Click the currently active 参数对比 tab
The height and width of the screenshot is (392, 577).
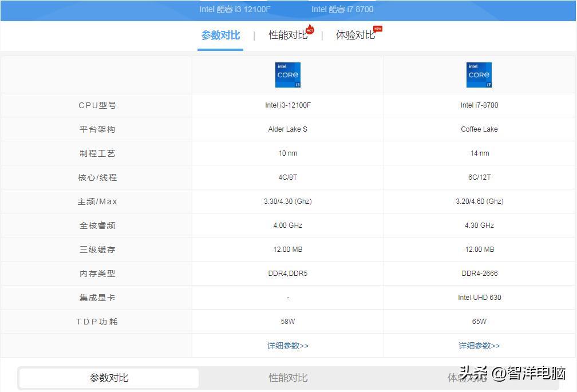(220, 35)
